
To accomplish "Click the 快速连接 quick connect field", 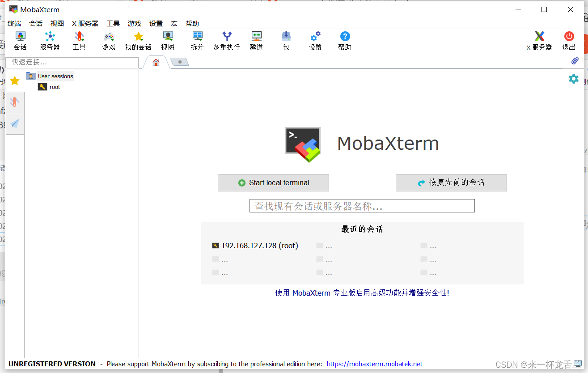I will click(72, 62).
